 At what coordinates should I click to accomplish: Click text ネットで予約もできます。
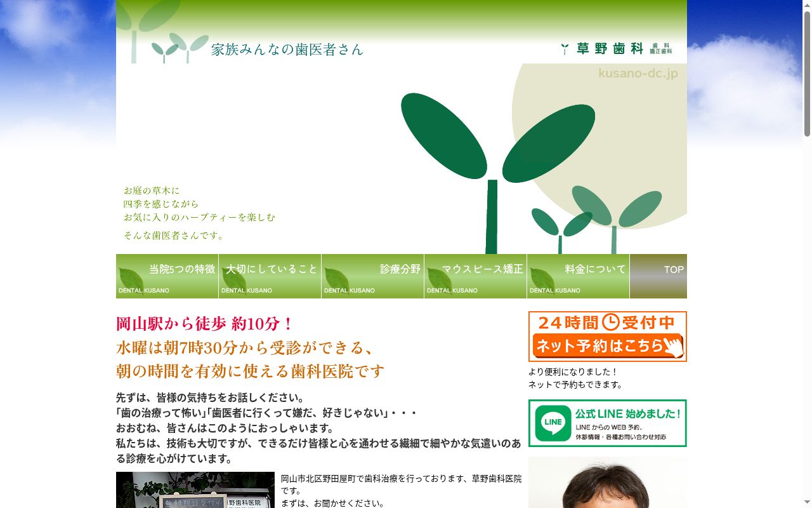576,385
